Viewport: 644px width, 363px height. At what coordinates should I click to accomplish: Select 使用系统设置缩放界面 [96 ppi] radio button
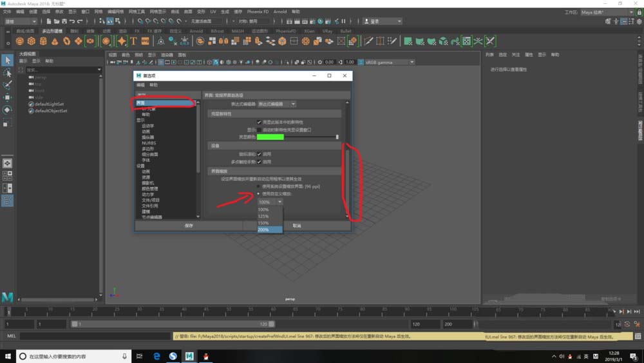pos(259,186)
